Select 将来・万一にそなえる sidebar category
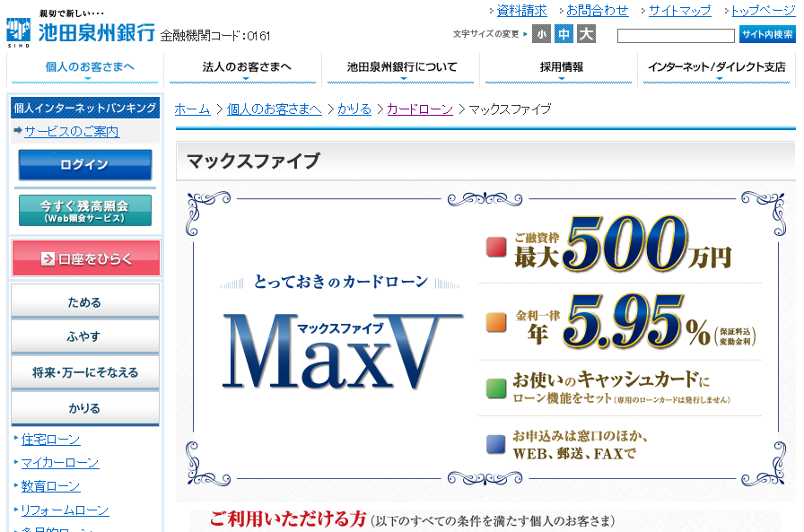Image resolution: width=804 pixels, height=532 pixels. [x=85, y=372]
